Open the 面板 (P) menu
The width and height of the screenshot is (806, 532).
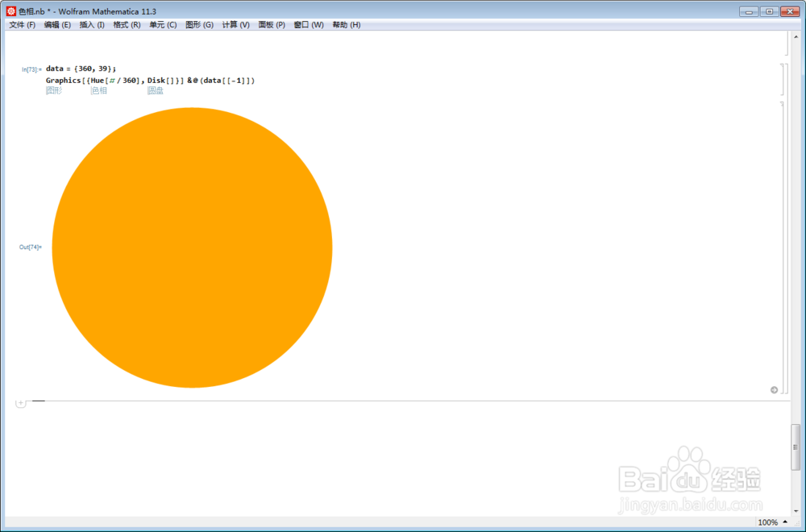(272, 25)
